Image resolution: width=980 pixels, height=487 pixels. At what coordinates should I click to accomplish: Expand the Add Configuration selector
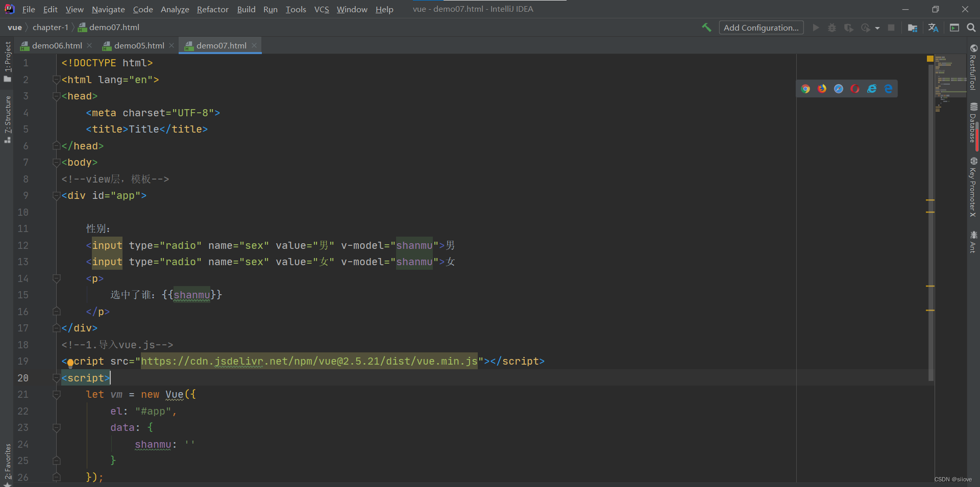(761, 28)
